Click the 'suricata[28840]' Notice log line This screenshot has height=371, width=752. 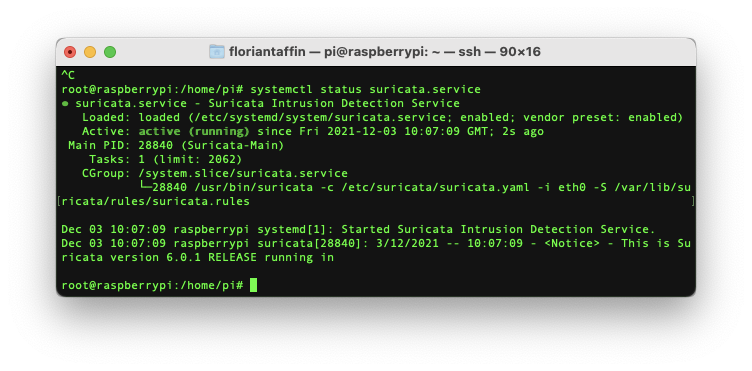(x=376, y=243)
